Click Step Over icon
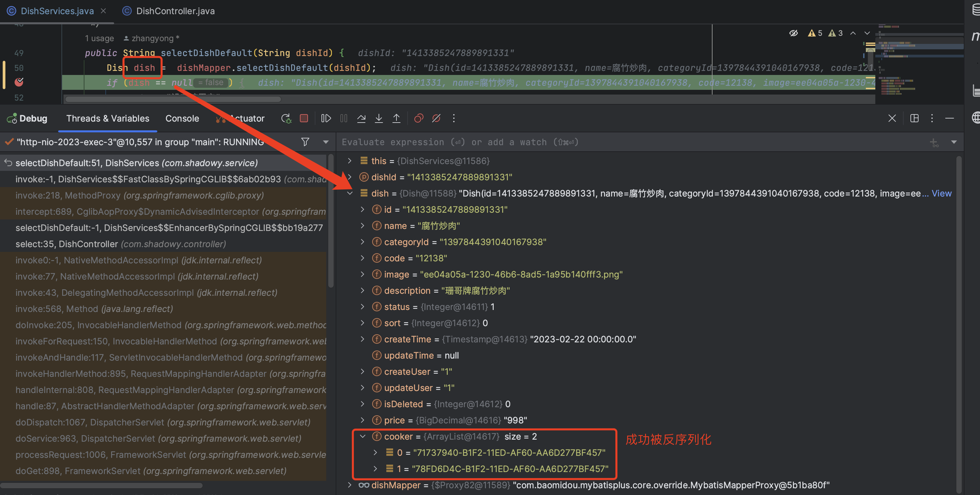This screenshot has height=495, width=980. pos(361,118)
